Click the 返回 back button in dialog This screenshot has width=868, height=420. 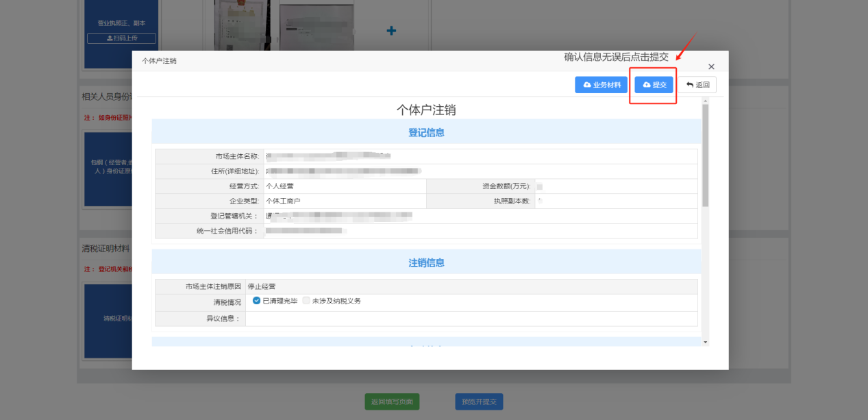tap(697, 84)
